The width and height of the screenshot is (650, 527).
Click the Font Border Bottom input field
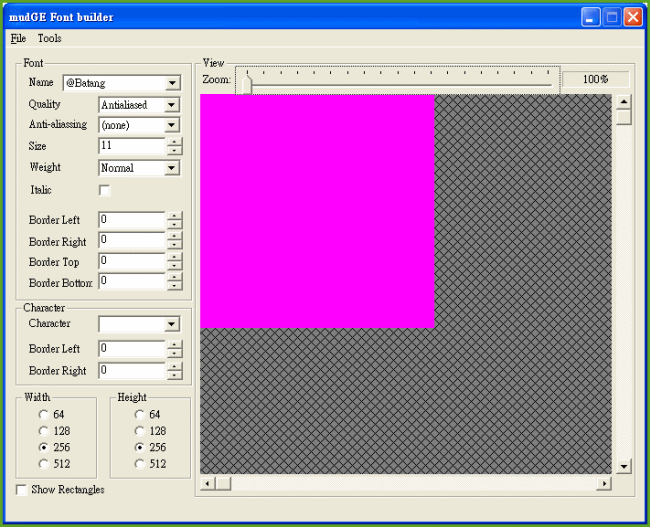131,282
